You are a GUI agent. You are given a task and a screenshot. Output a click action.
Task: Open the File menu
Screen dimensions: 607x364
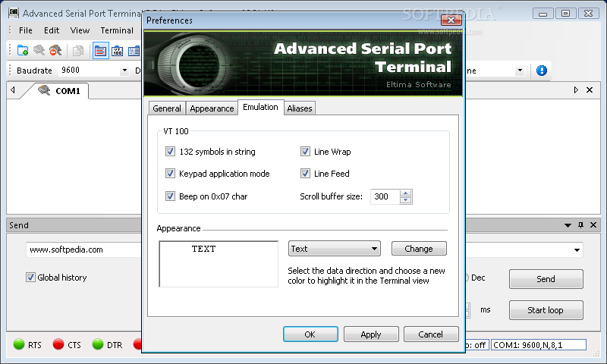(x=26, y=30)
